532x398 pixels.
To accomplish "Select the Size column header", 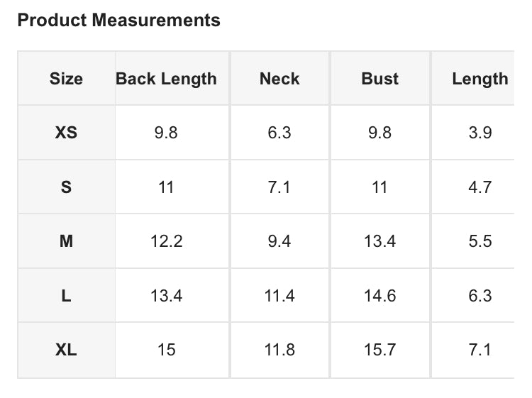I will click(x=66, y=79).
